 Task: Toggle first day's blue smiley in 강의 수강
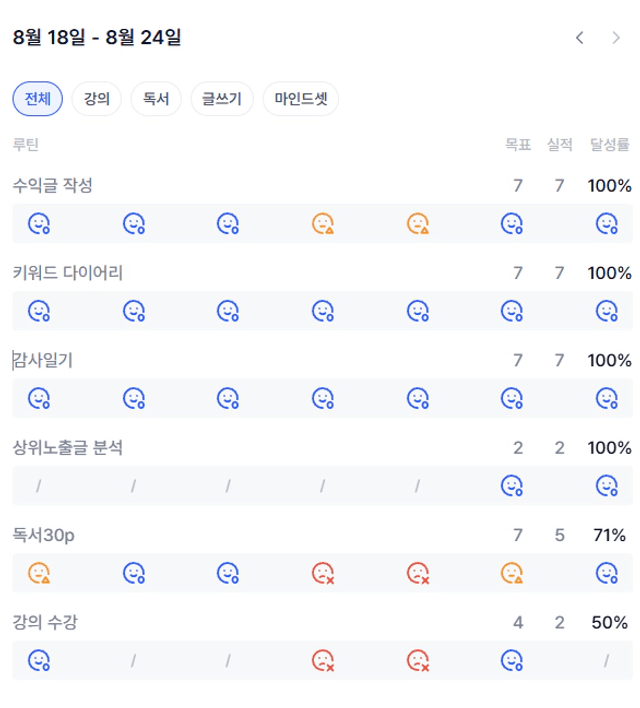coord(39,661)
